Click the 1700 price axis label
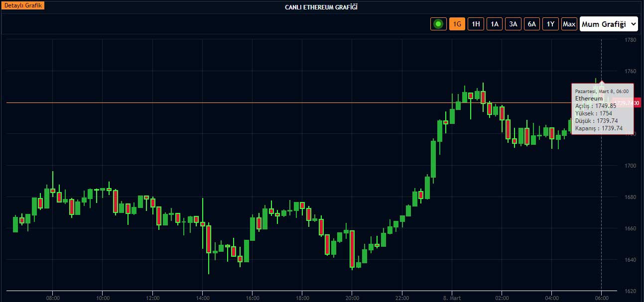This screenshot has width=644, height=302. [630, 166]
